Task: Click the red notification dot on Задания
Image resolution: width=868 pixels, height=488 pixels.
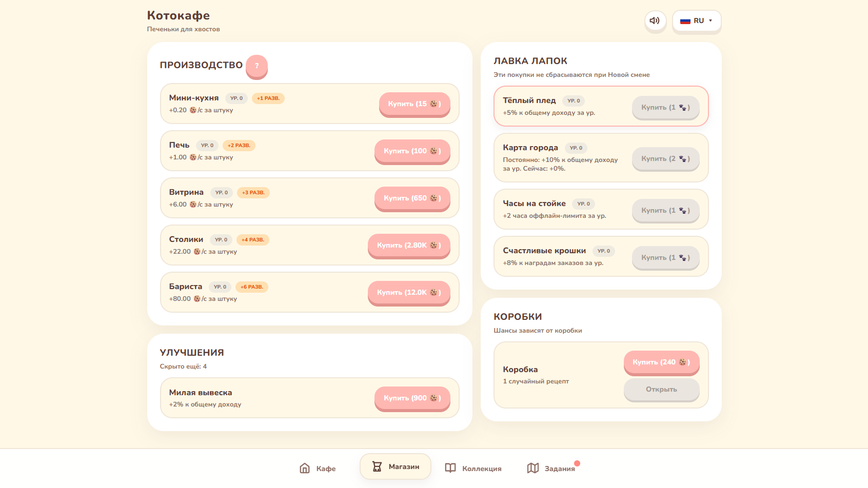Action: 577,463
